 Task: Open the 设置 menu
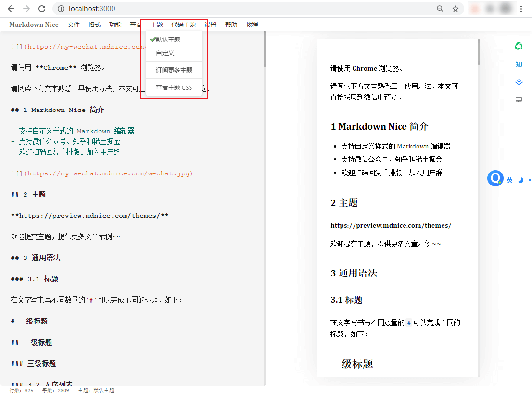pos(211,25)
